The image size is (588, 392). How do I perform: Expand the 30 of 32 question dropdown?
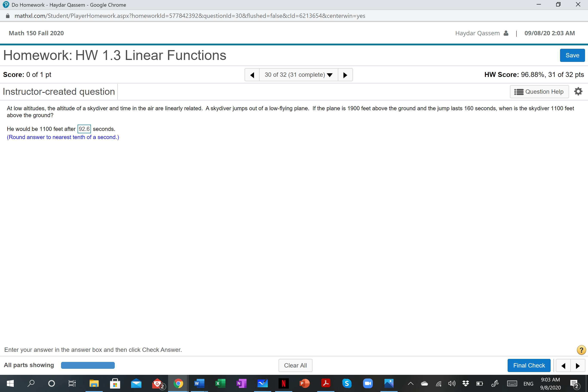click(299, 75)
